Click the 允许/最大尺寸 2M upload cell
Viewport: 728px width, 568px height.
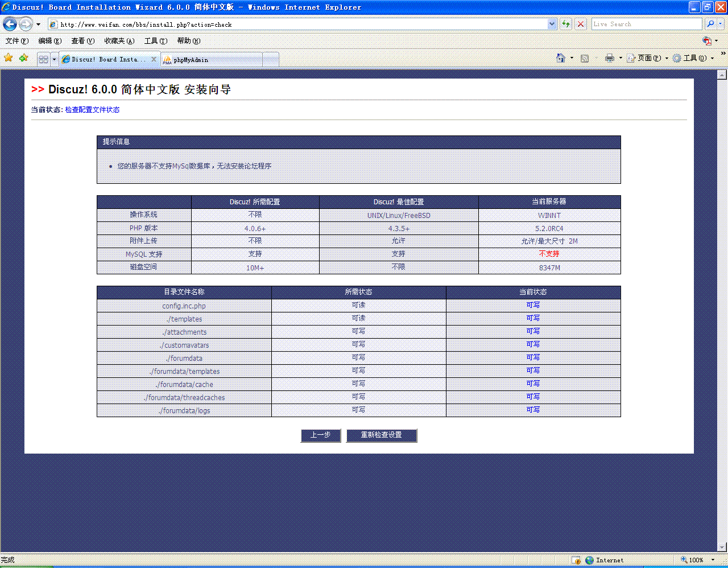pos(549,241)
